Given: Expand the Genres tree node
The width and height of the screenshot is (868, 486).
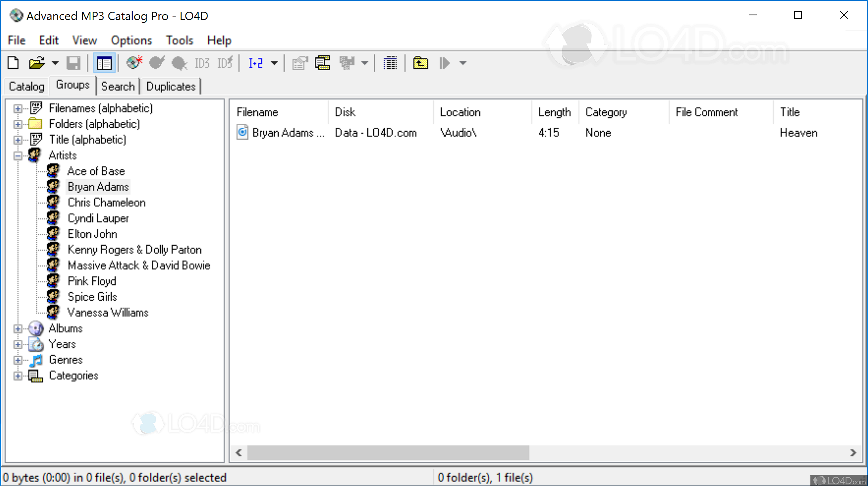Looking at the screenshot, I should (18, 360).
